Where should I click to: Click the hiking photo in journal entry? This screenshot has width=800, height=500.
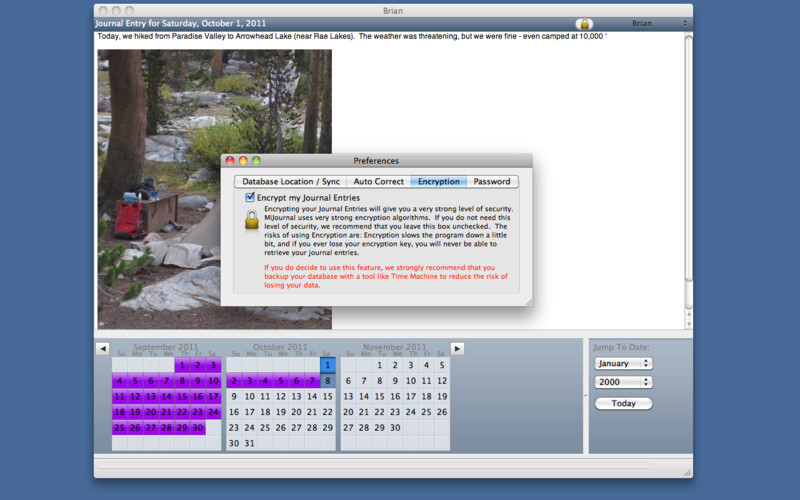(x=160, y=120)
